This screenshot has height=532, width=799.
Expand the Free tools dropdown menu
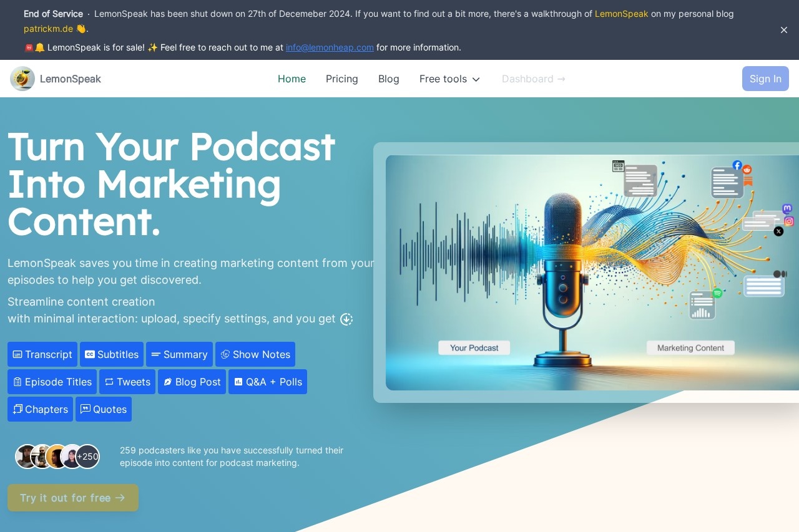pyautogui.click(x=449, y=79)
